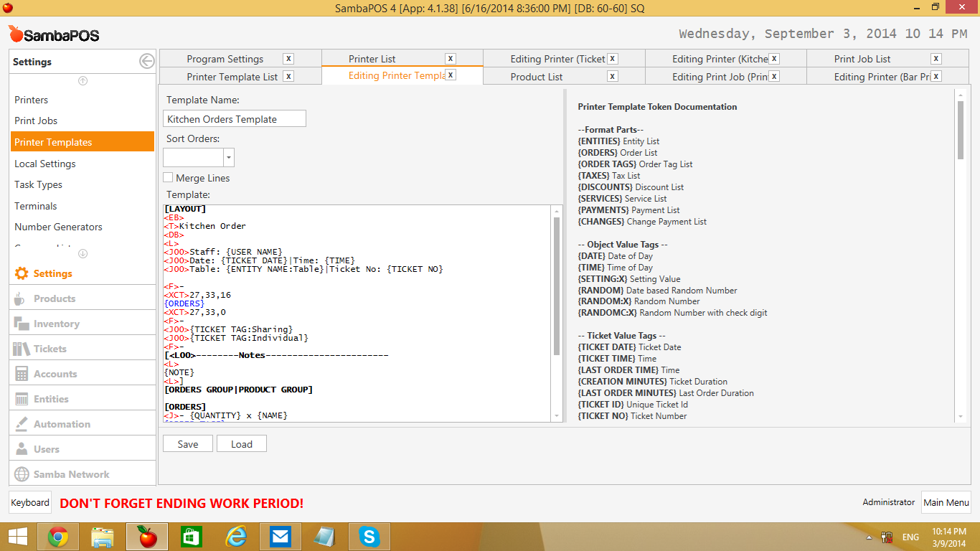
Task: Show hidden system tray icons
Action: [870, 537]
